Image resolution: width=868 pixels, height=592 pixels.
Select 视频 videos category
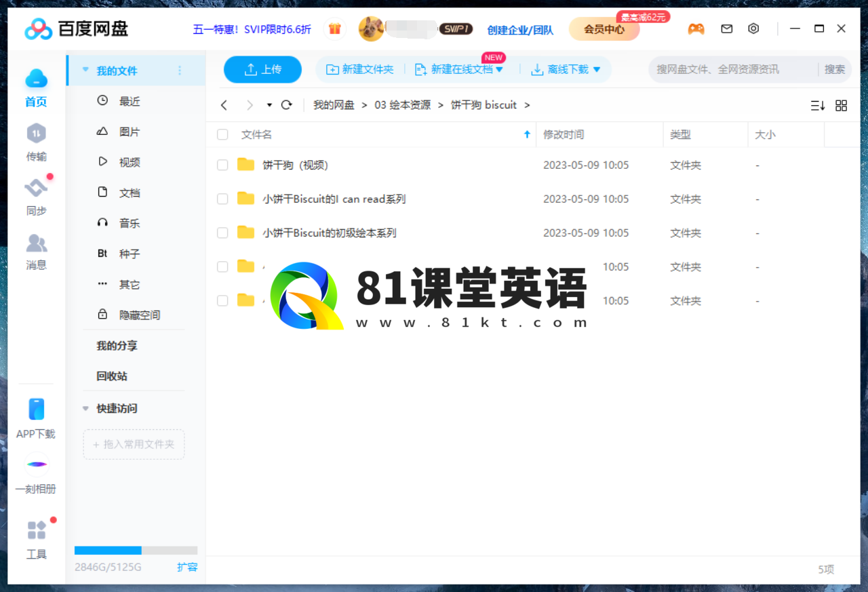[x=130, y=162]
